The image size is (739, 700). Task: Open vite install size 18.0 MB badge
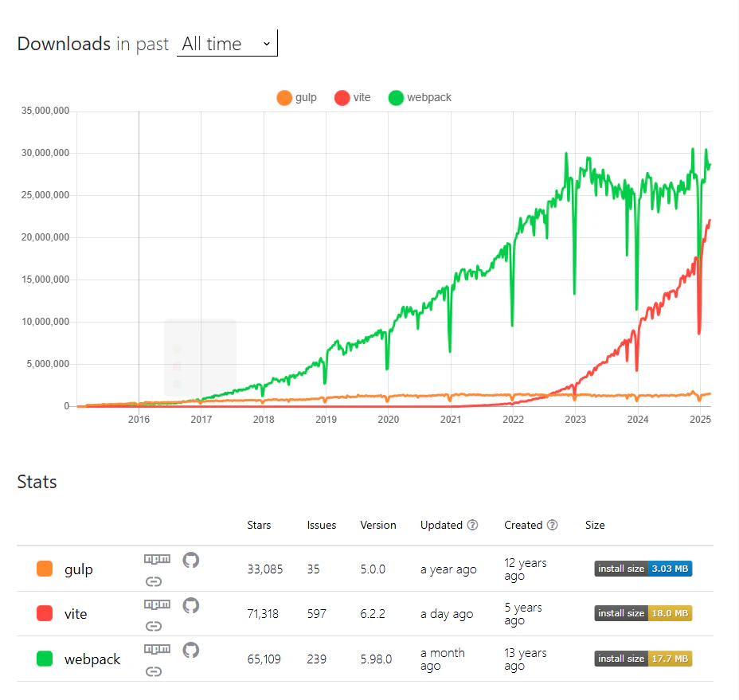(643, 613)
